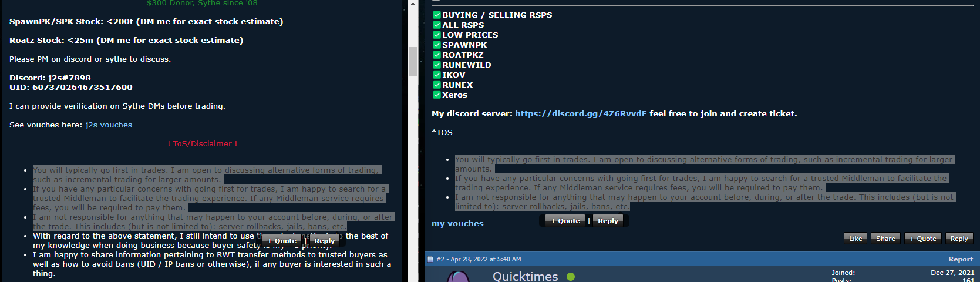
Task: Open the Quicktimes user profile
Action: tap(525, 276)
